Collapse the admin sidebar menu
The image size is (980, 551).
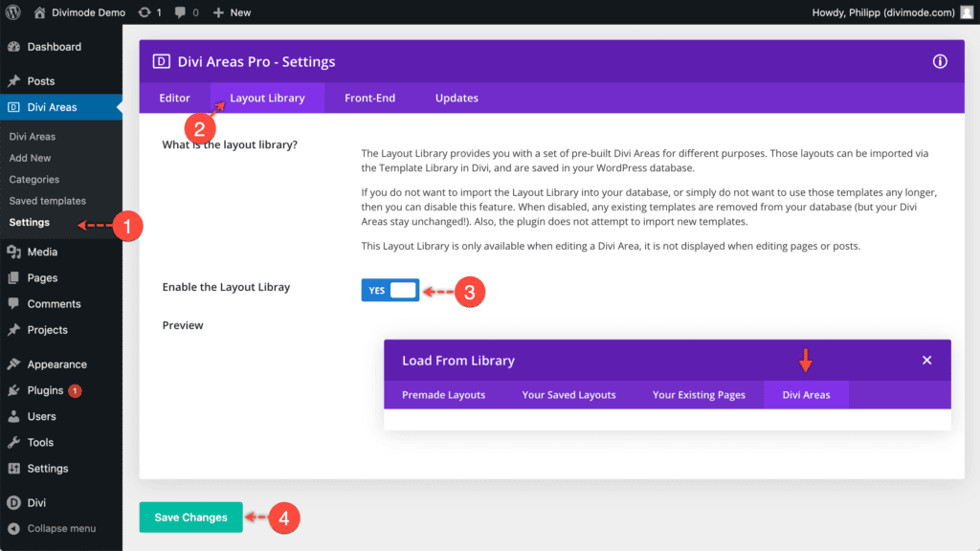pos(61,528)
